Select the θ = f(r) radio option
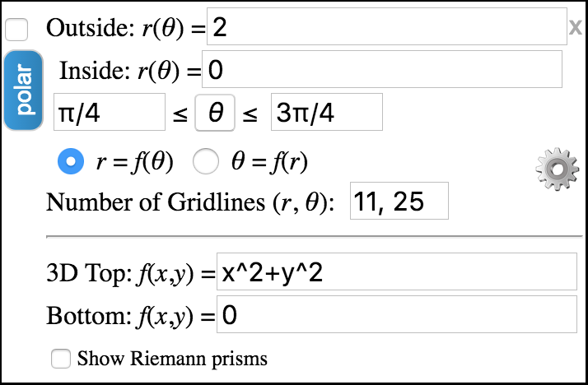This screenshot has height=385, width=588. click(x=206, y=161)
